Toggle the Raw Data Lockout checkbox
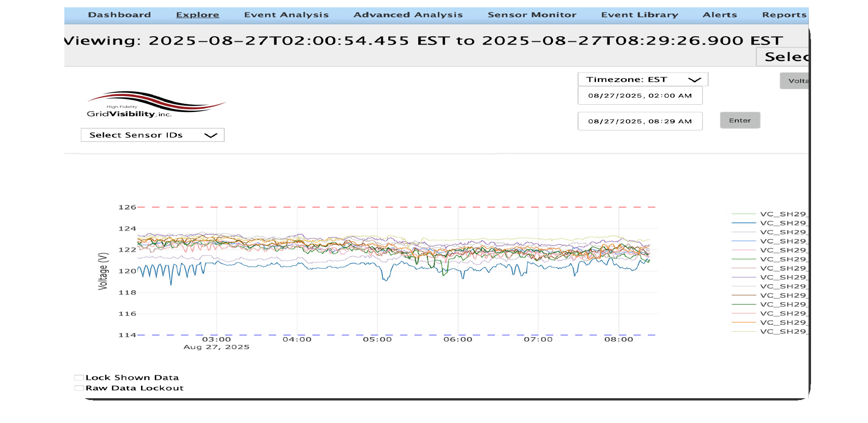Image resolution: width=868 pixels, height=423 pixels. [79, 388]
